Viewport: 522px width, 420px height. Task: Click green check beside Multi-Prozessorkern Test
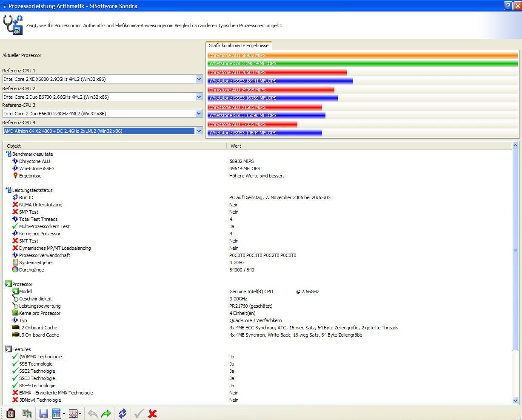tap(15, 226)
